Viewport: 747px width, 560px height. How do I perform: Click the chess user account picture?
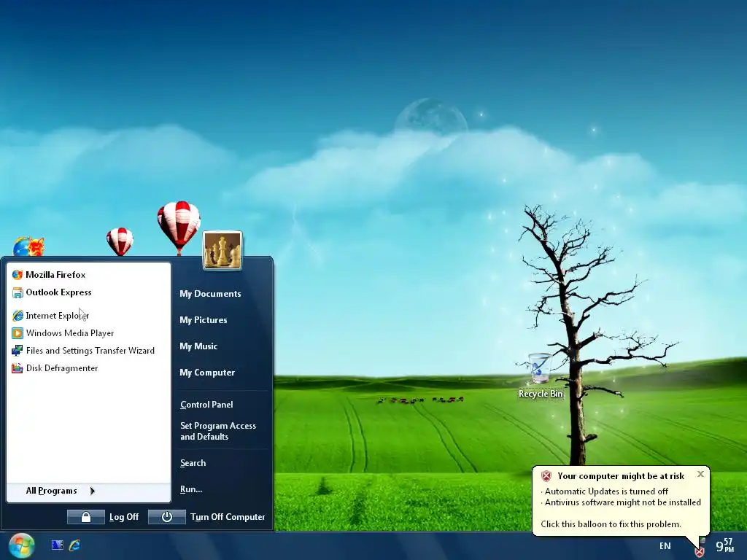click(222, 251)
